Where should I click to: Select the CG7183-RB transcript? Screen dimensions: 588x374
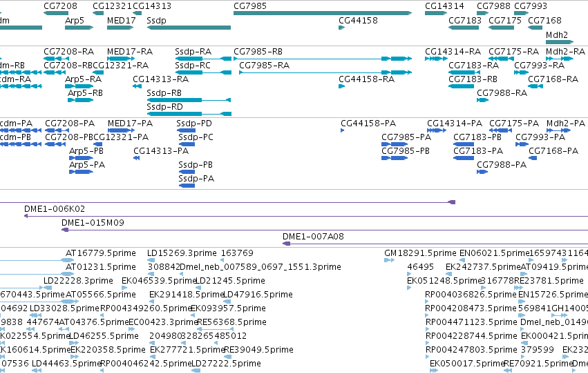pyautogui.click(x=462, y=86)
